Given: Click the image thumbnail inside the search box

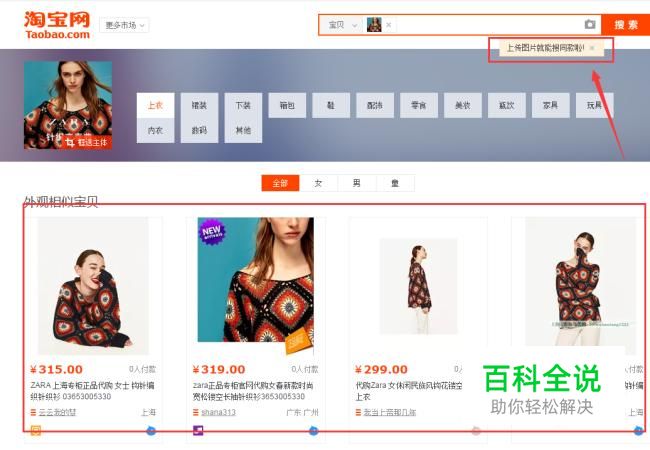Looking at the screenshot, I should (374, 25).
